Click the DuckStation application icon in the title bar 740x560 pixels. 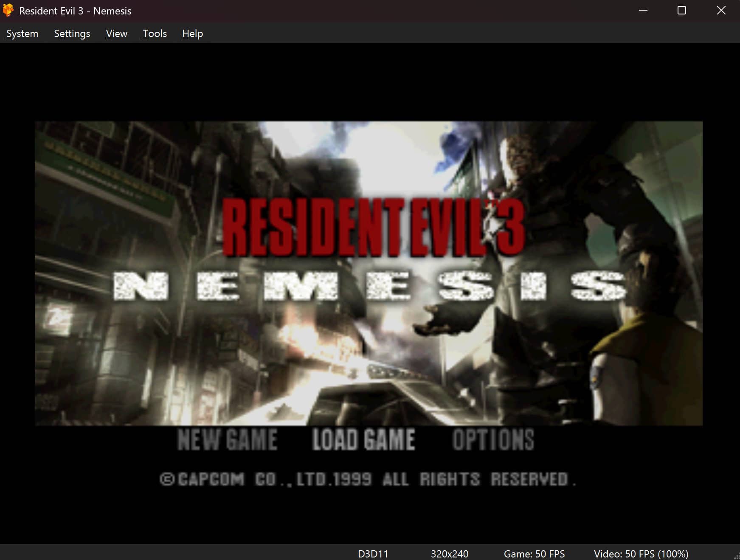coord(8,10)
